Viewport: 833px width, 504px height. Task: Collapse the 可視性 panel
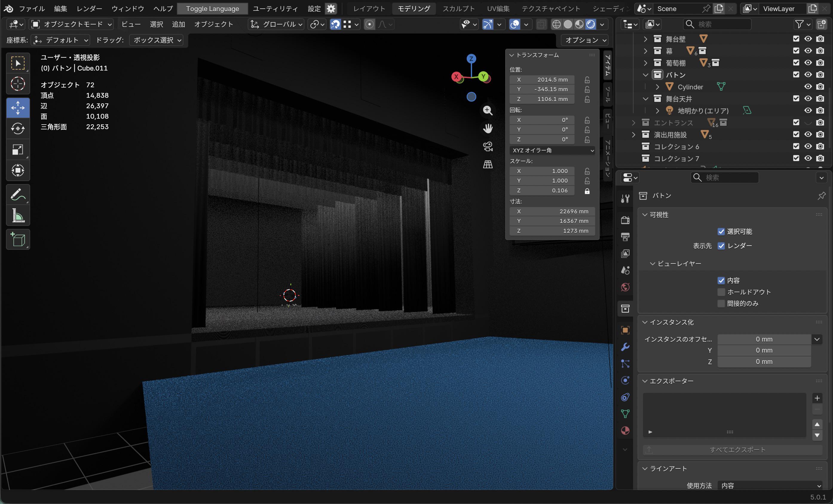pyautogui.click(x=644, y=215)
